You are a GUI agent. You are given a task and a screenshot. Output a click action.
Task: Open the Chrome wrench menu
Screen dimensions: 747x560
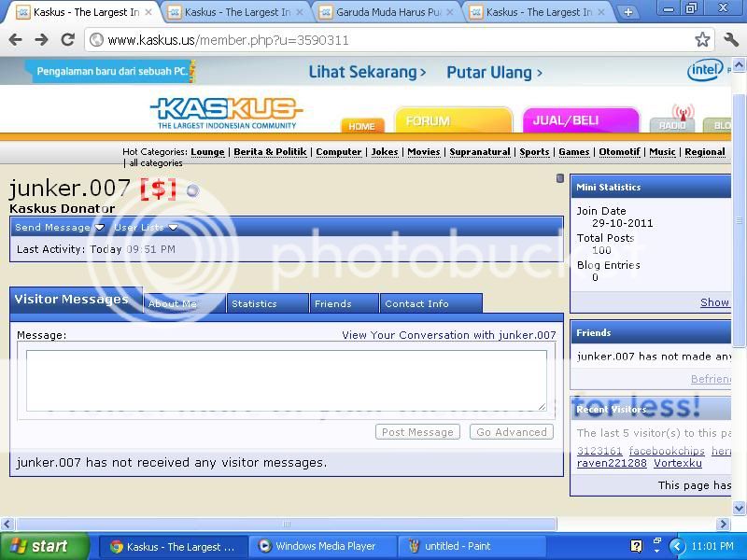pyautogui.click(x=731, y=39)
